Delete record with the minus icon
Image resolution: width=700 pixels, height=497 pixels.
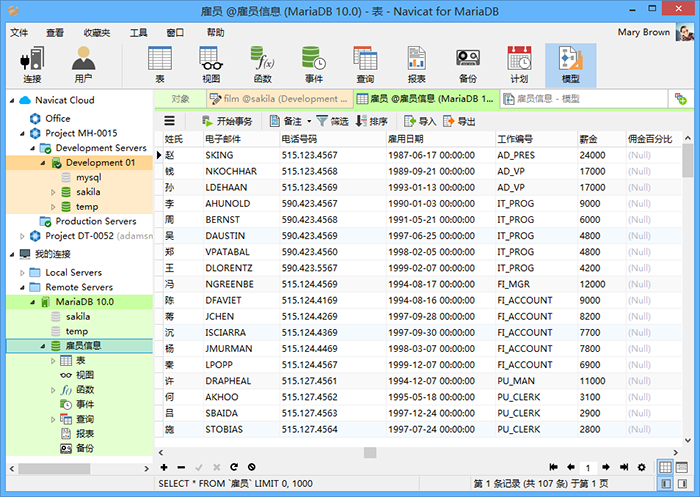point(181,468)
